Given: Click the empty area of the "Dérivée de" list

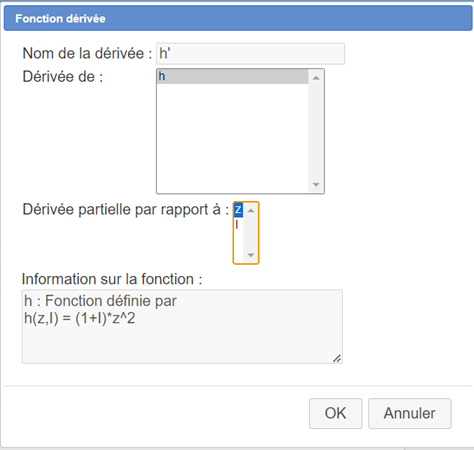Looking at the screenshot, I should click(232, 138).
